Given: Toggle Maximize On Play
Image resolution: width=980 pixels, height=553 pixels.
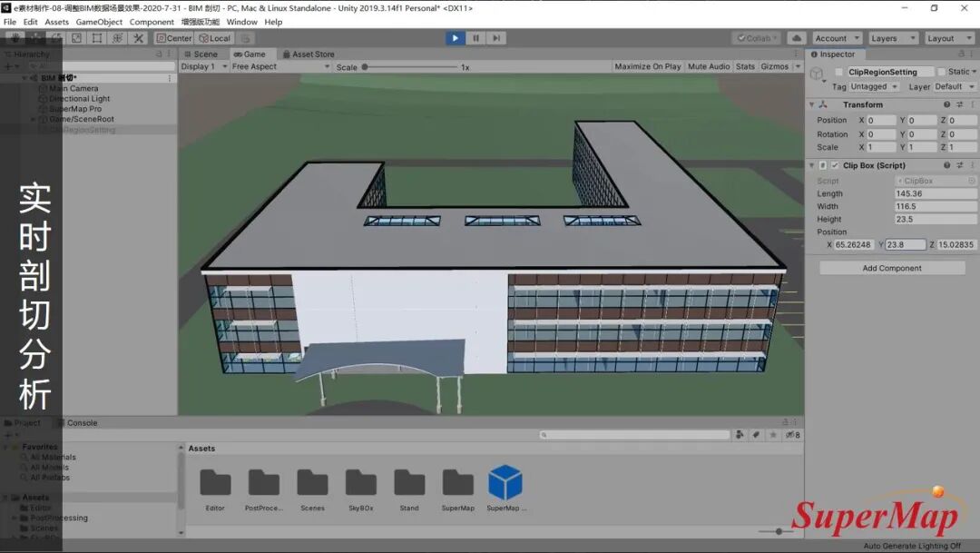Looking at the screenshot, I should [648, 66].
